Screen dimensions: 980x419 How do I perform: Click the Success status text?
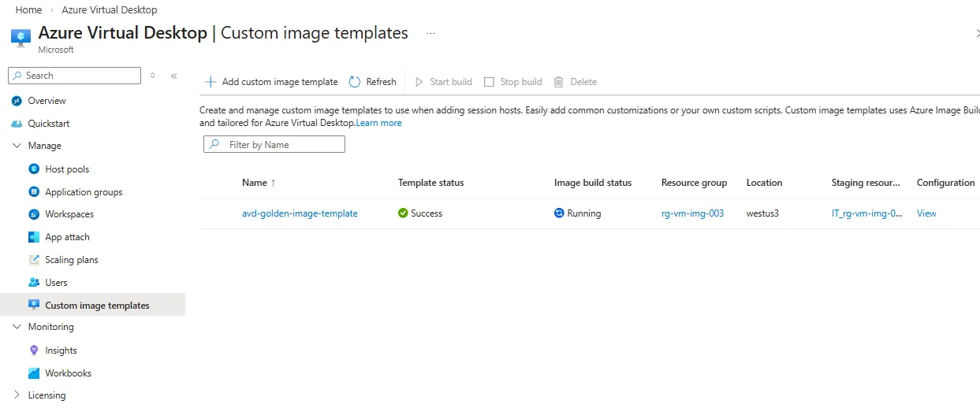[427, 213]
